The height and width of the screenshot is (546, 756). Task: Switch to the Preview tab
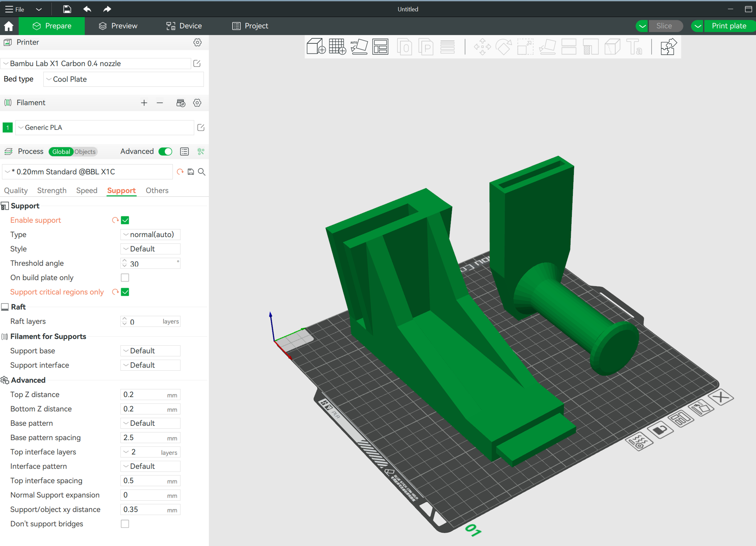pos(118,26)
